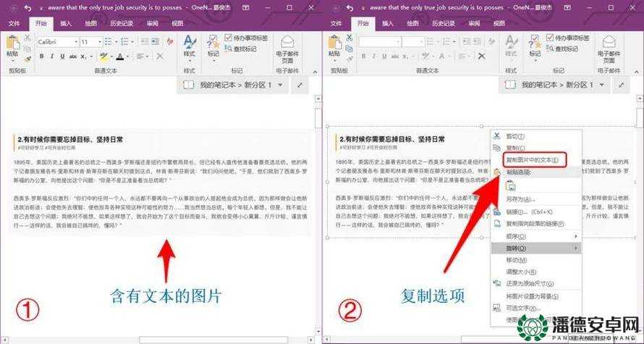This screenshot has width=644, height=344.
Task: Click the delete X icon in the left ribbon
Action: click(x=160, y=56)
